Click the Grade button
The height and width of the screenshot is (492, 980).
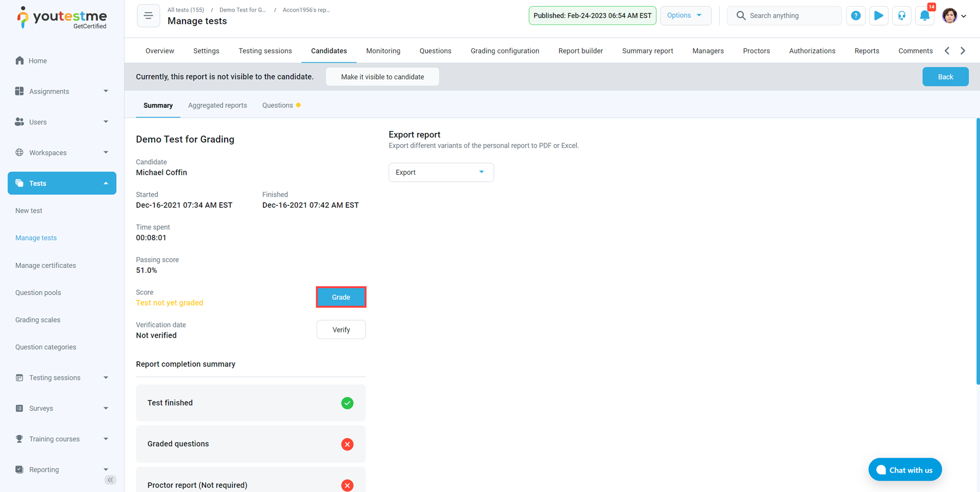click(341, 297)
